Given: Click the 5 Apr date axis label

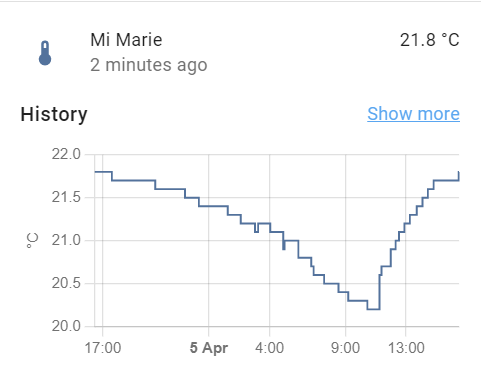Looking at the screenshot, I should pos(209,348).
